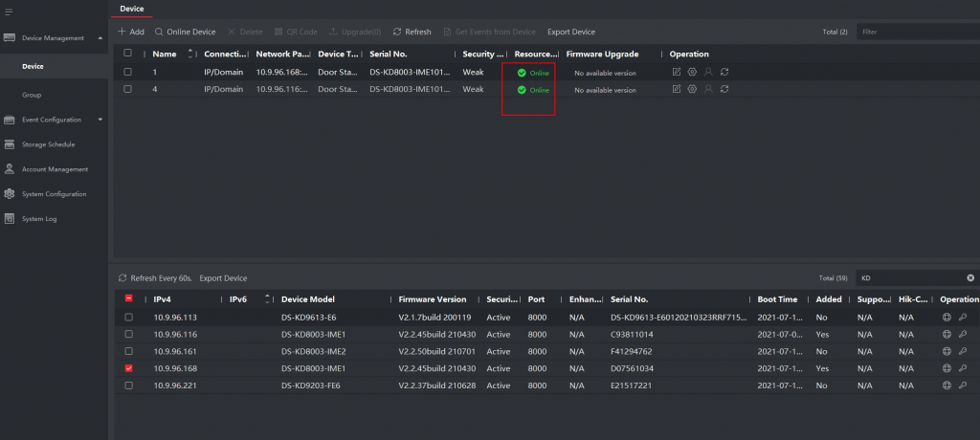The width and height of the screenshot is (980, 440).
Task: Click the refresh status icon for device 1
Action: tap(724, 72)
